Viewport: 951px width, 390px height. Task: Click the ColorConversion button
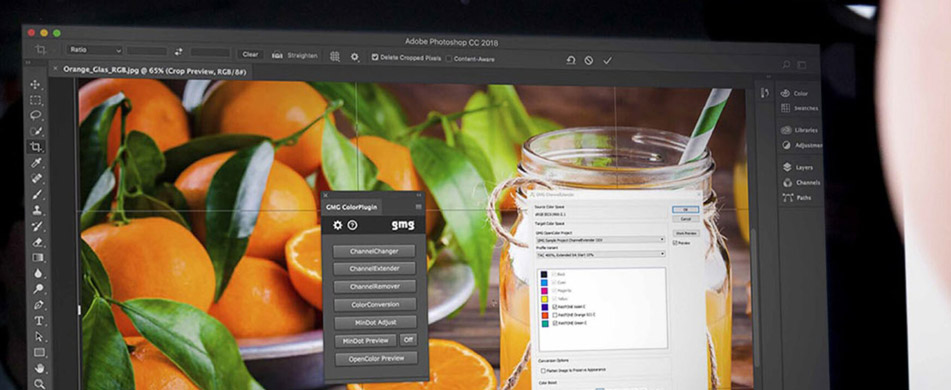tap(375, 304)
